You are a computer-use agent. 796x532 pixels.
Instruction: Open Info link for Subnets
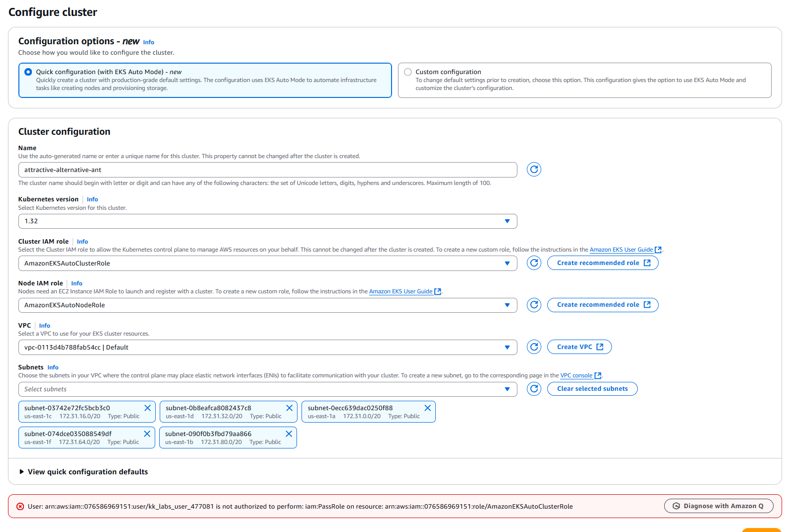(53, 367)
